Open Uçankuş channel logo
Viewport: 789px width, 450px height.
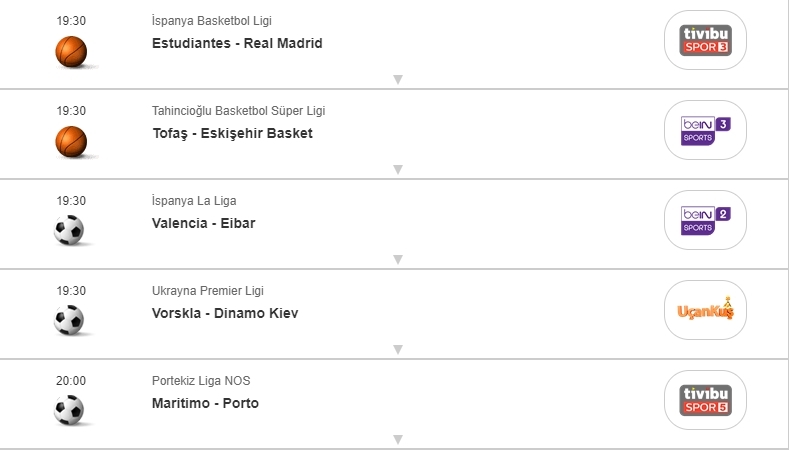tap(705, 310)
